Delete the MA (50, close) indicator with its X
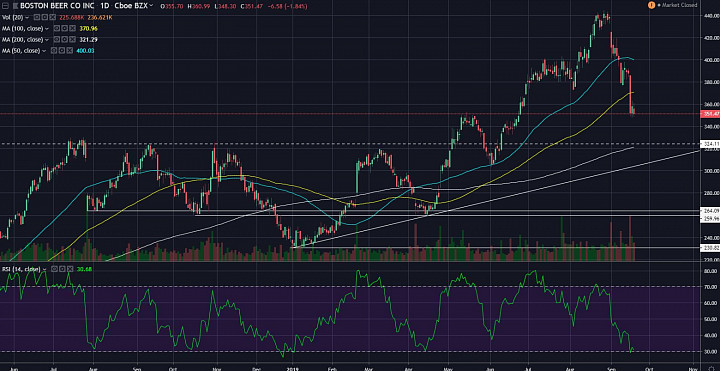Screen dimensions: 720x371 (x=69, y=51)
